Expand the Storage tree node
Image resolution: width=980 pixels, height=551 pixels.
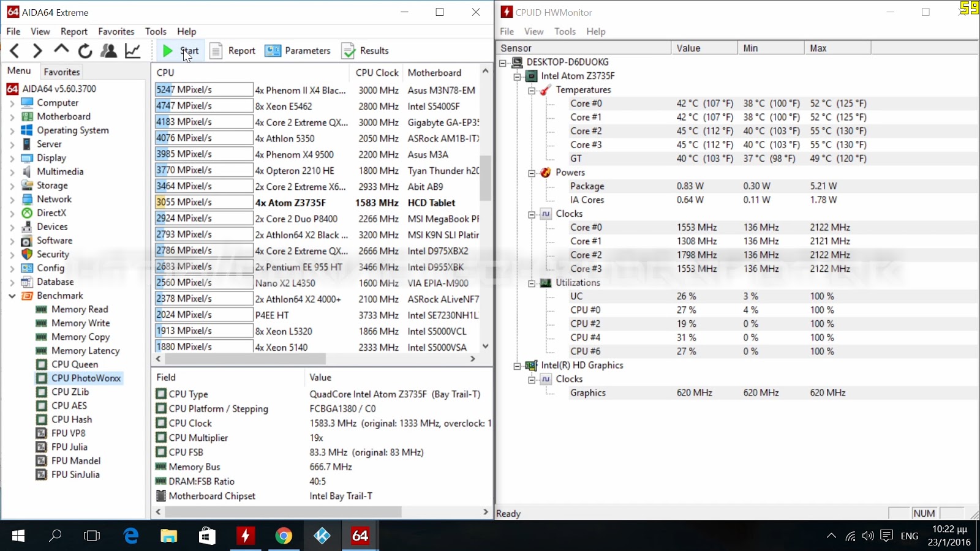tap(12, 186)
